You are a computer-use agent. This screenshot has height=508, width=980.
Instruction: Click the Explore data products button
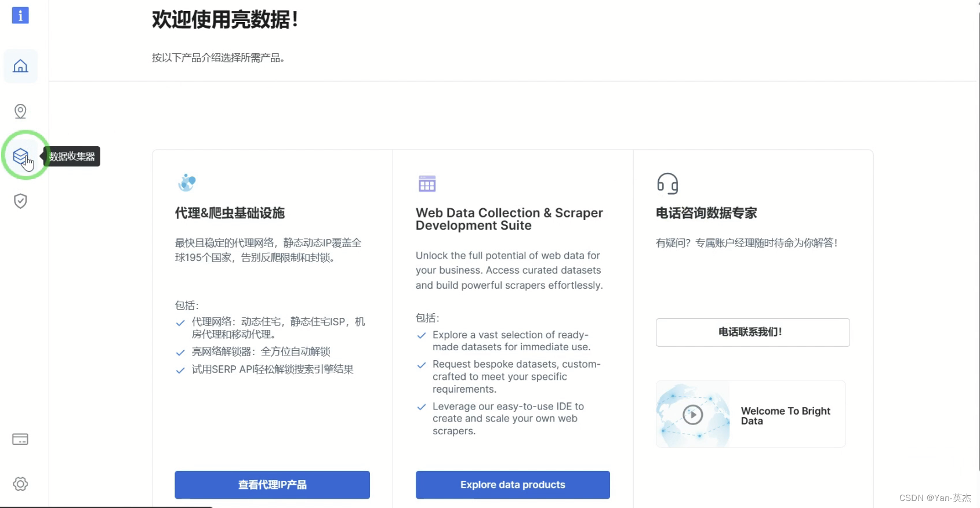coord(513,485)
